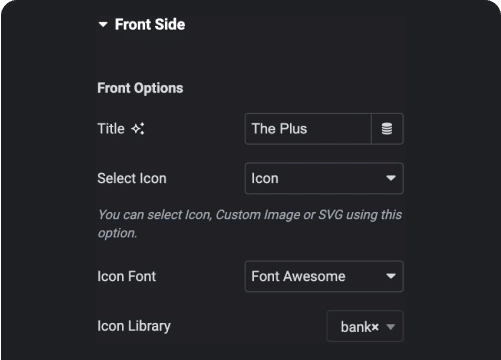Click the Front Options heading
This screenshot has height=360, width=501.
click(x=140, y=88)
